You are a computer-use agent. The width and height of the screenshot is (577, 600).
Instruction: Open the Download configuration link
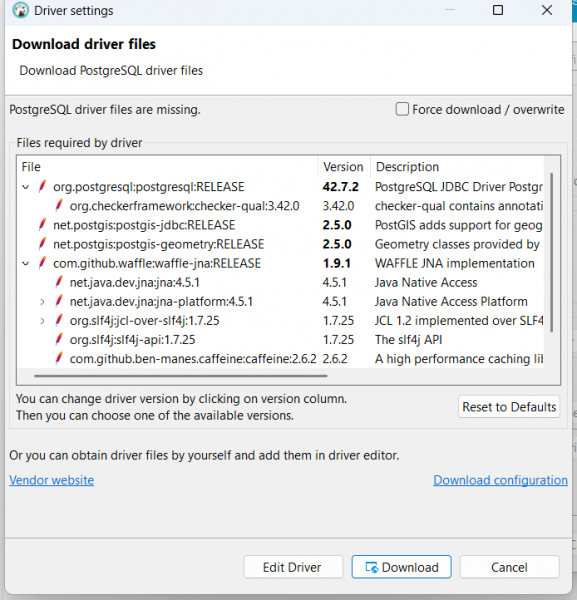[500, 480]
